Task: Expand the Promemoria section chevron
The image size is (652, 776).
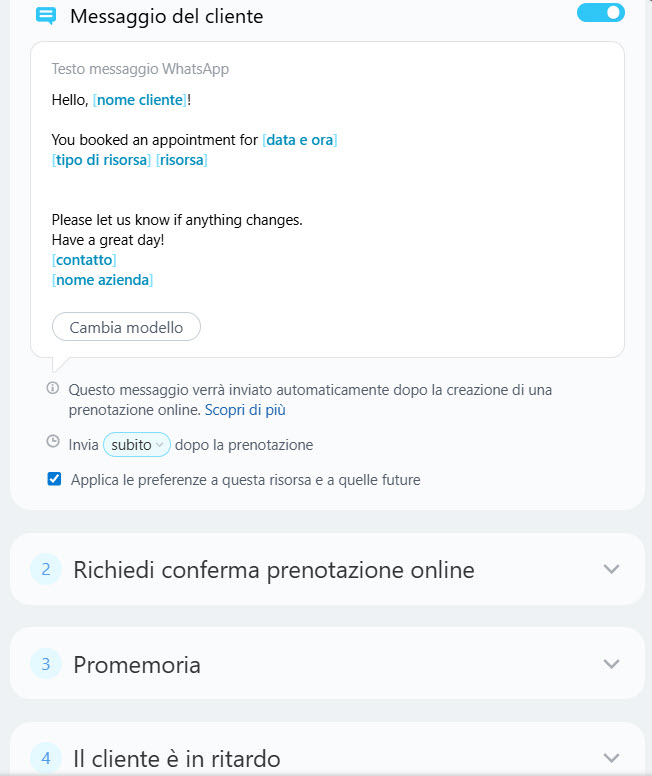Action: click(612, 663)
